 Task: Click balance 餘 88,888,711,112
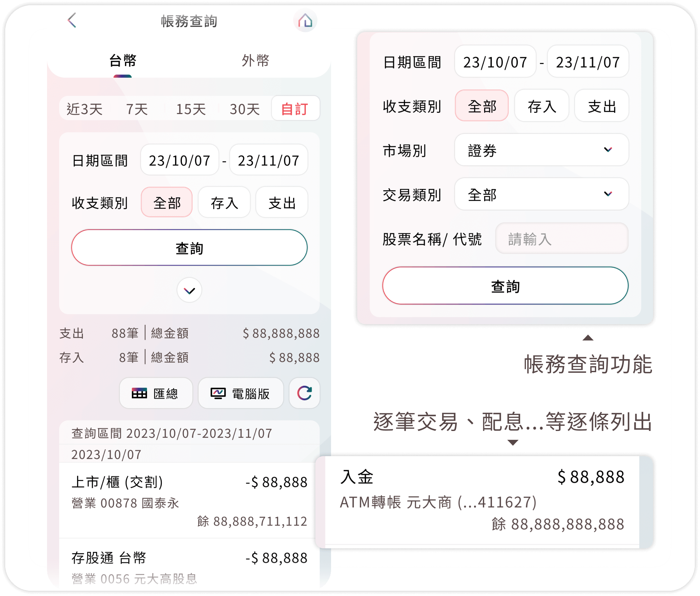pyautogui.click(x=252, y=521)
